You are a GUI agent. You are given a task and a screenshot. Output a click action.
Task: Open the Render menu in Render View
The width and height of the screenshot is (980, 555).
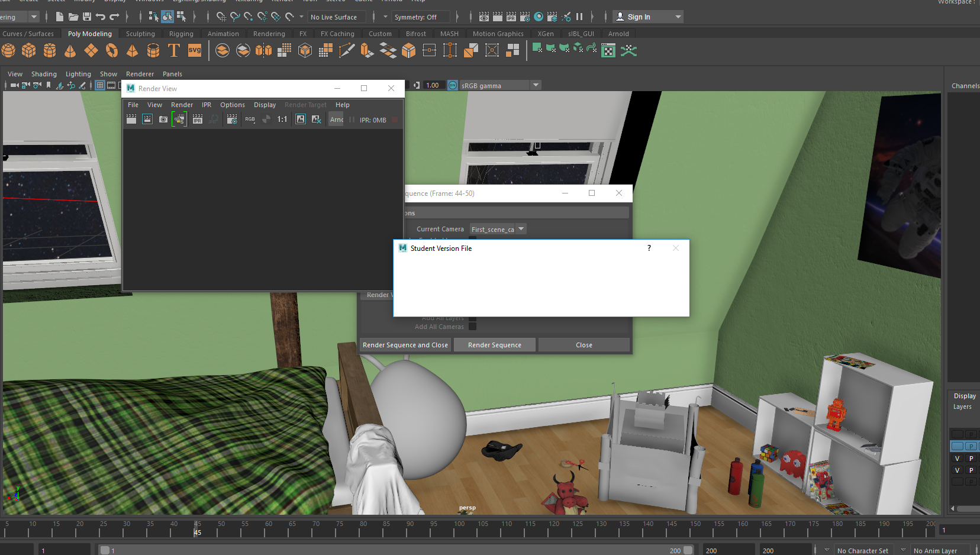182,105
